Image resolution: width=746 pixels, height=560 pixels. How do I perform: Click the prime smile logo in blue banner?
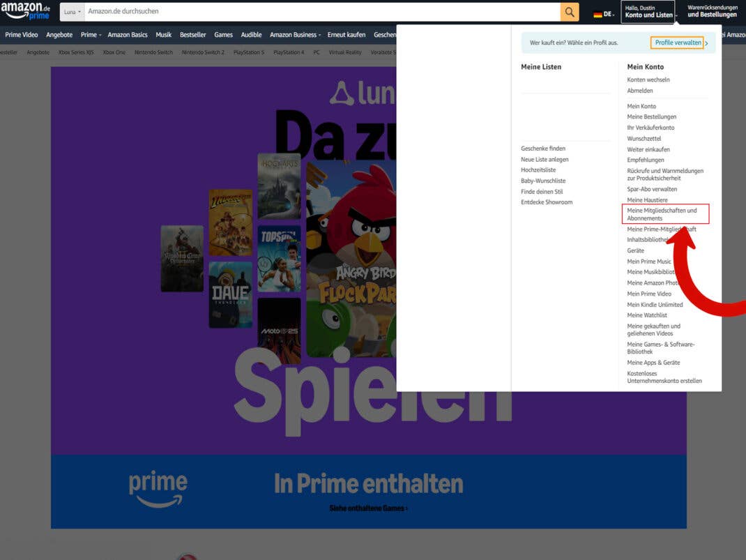[x=158, y=486]
